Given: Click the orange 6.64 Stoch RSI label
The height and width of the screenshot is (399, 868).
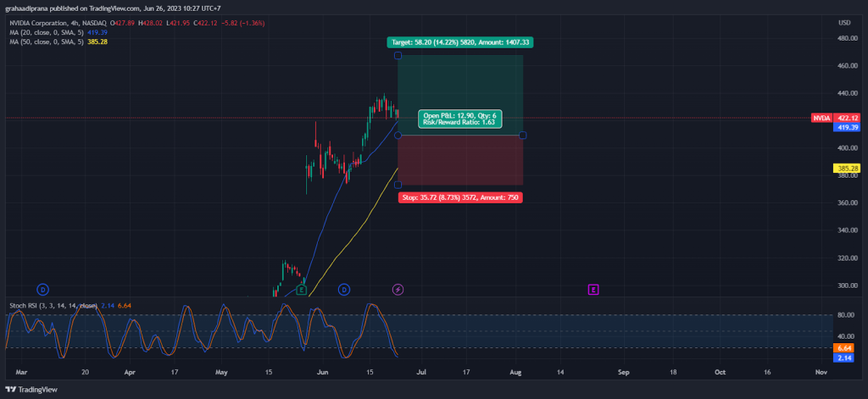Looking at the screenshot, I should tap(844, 348).
